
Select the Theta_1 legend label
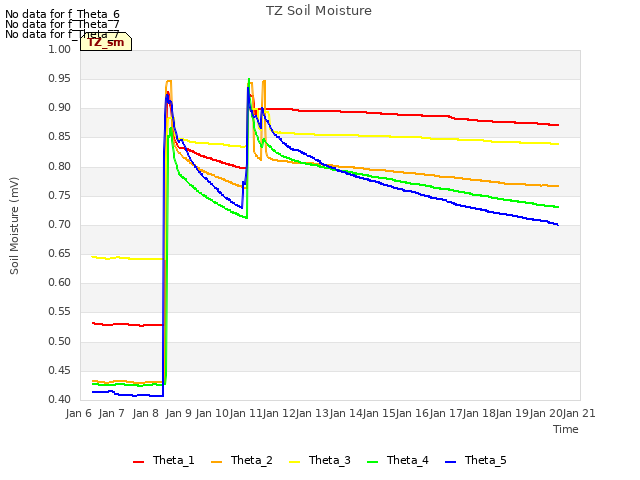click(x=173, y=460)
